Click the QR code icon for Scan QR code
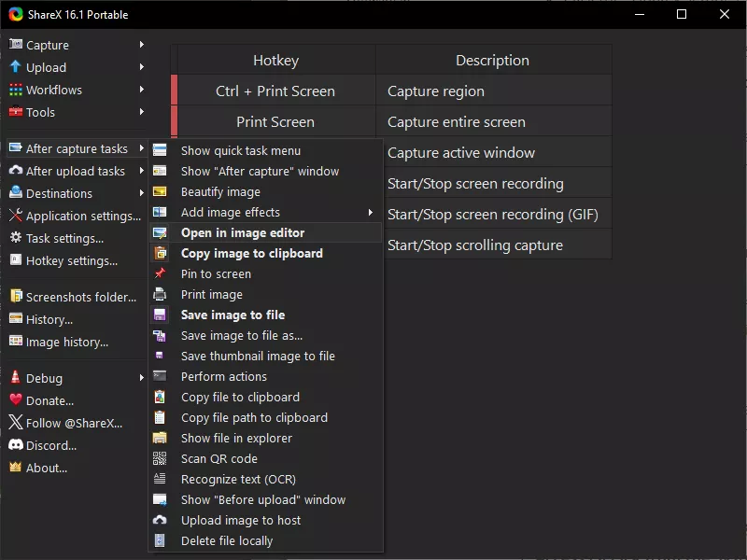Image resolution: width=747 pixels, height=560 pixels. pyautogui.click(x=160, y=458)
